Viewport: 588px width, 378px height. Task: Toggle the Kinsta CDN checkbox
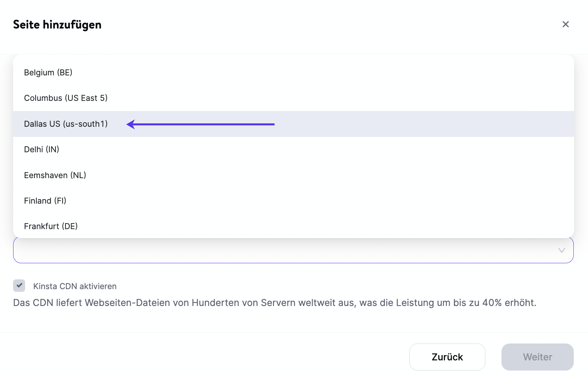[x=19, y=286]
